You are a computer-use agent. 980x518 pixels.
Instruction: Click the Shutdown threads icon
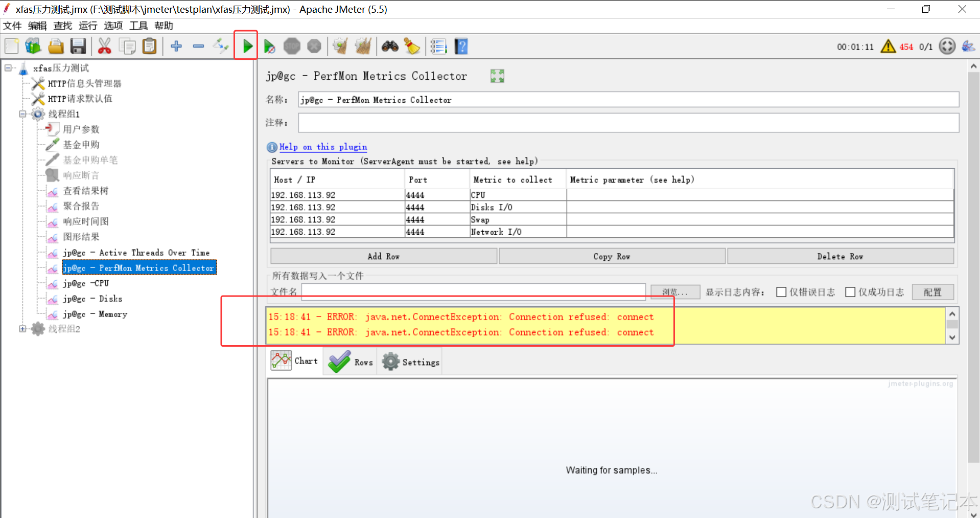point(314,46)
